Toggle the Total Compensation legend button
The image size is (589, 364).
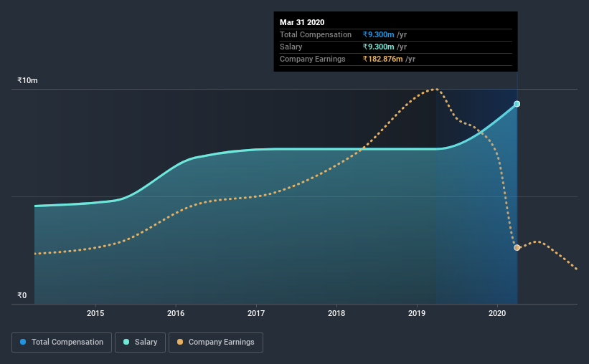[62, 343]
